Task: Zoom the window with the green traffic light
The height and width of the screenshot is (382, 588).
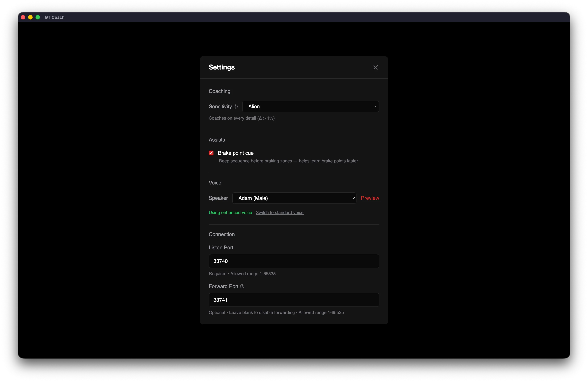Action: (38, 17)
